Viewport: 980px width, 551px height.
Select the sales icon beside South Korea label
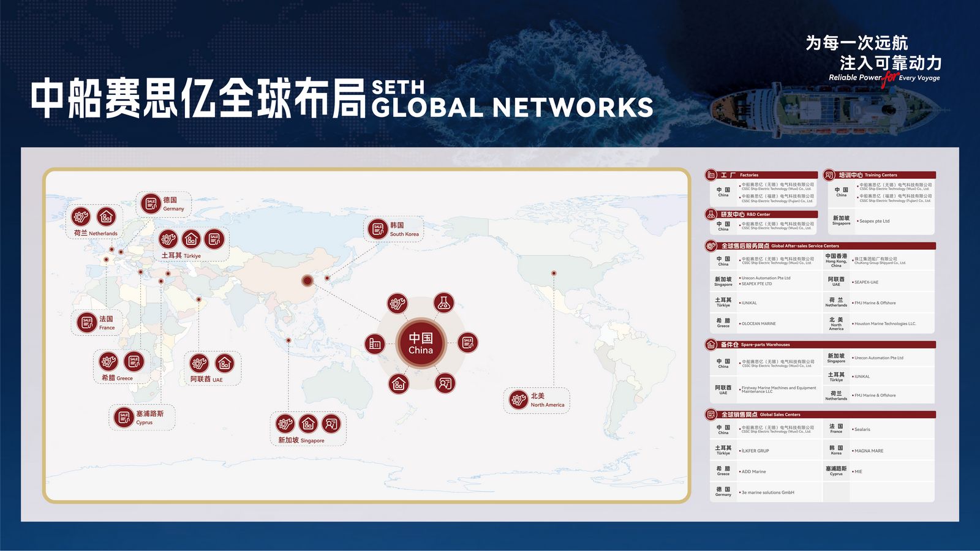point(378,229)
